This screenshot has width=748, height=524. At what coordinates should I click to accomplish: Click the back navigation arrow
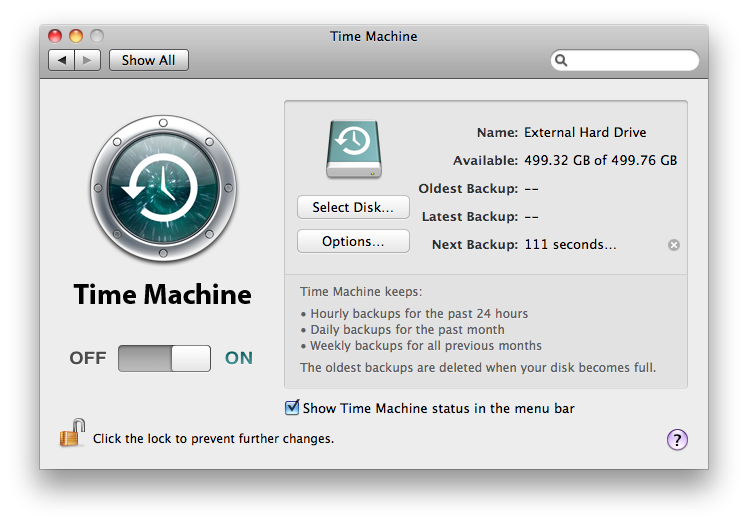click(x=62, y=60)
